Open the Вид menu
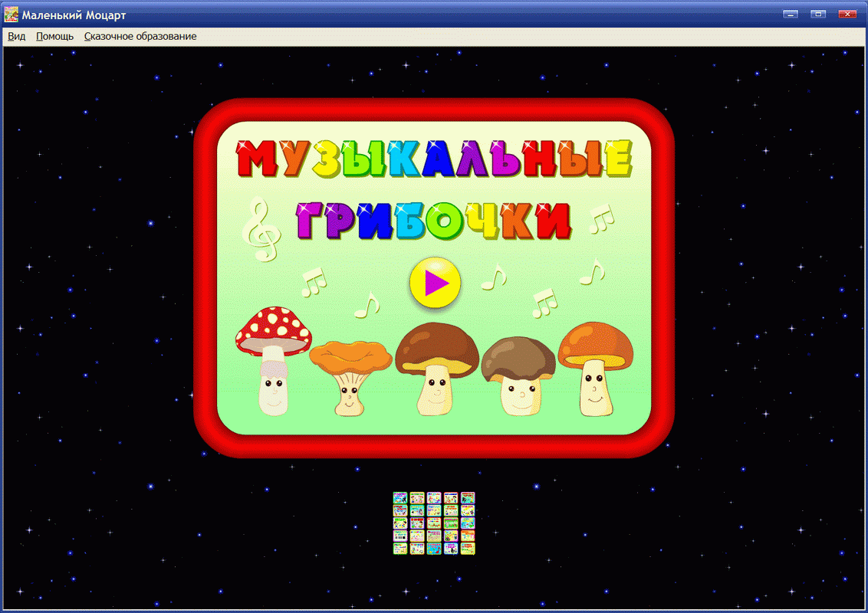 click(17, 37)
